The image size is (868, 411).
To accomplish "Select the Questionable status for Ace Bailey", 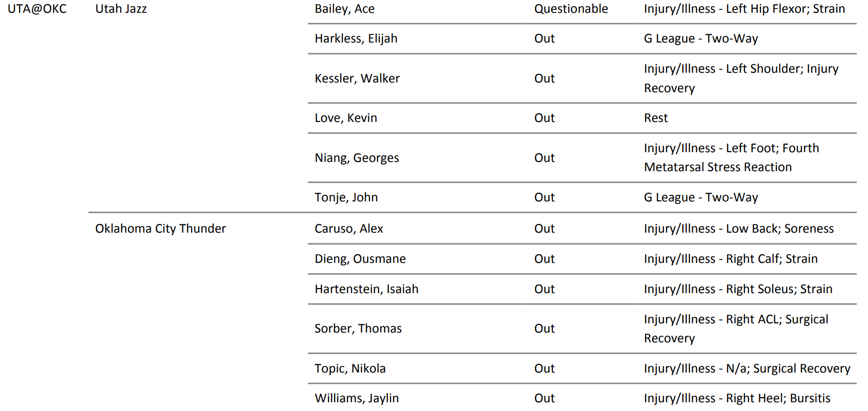I will [571, 9].
